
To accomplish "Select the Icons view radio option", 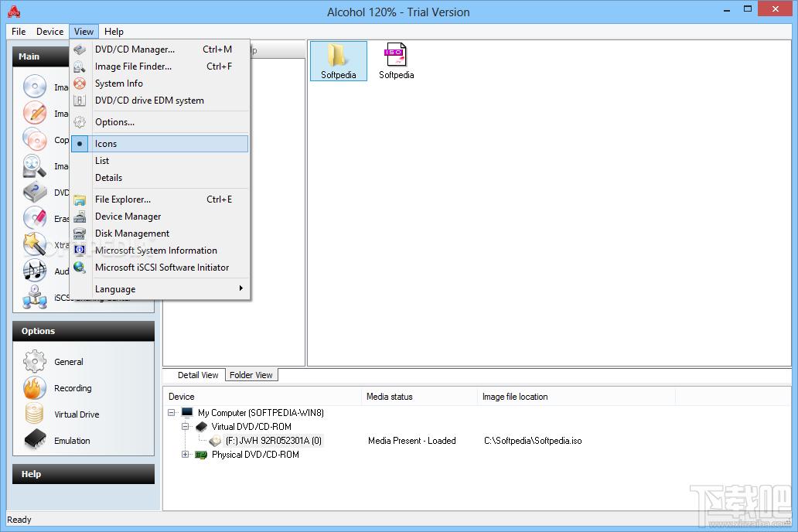I will tap(106, 144).
